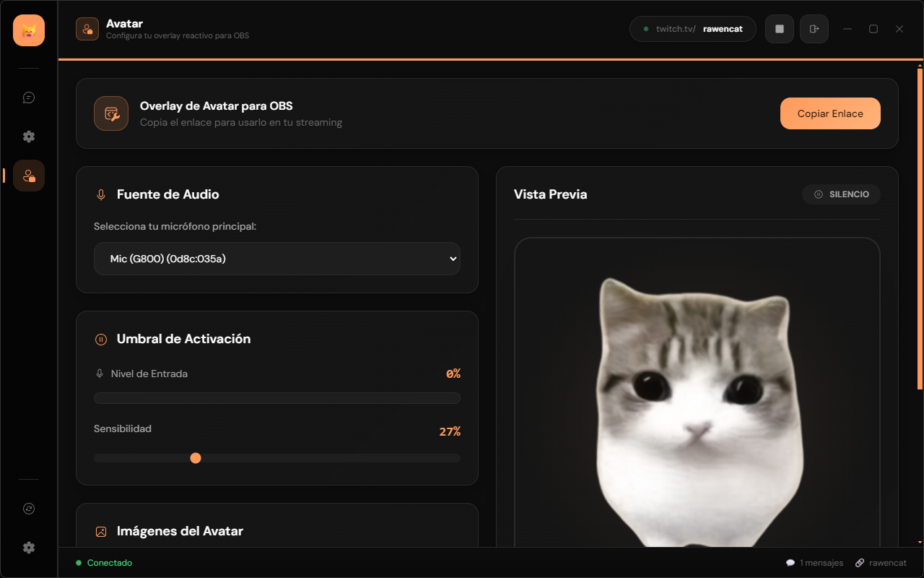Click the OBS overlay link icon
This screenshot has height=578, width=924.
pyautogui.click(x=111, y=113)
